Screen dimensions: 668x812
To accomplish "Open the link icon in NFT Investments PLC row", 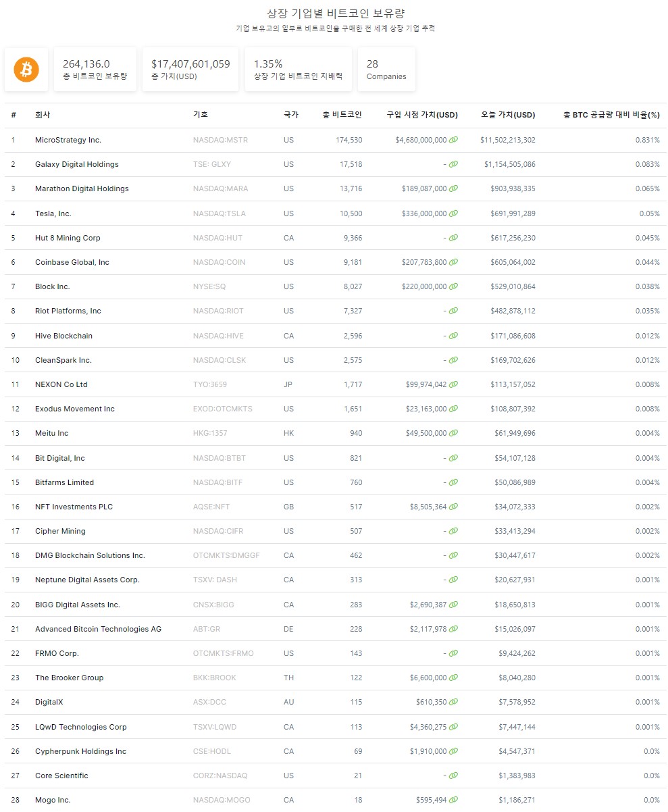I will tap(453, 507).
